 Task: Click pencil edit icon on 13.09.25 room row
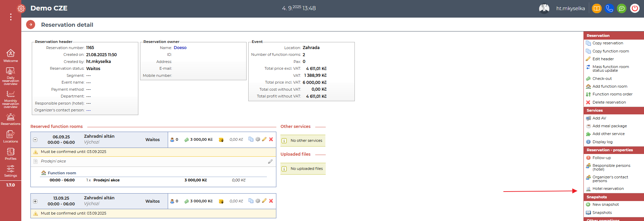[264, 201]
